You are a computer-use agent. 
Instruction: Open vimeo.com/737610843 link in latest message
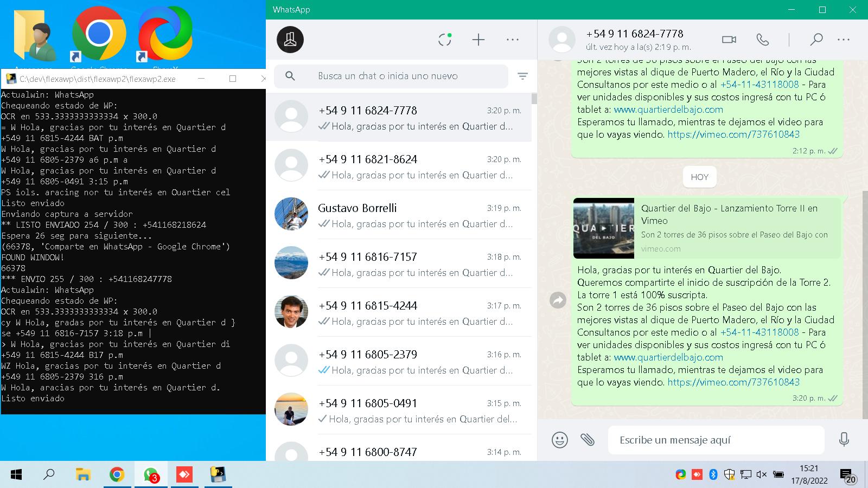coord(733,382)
